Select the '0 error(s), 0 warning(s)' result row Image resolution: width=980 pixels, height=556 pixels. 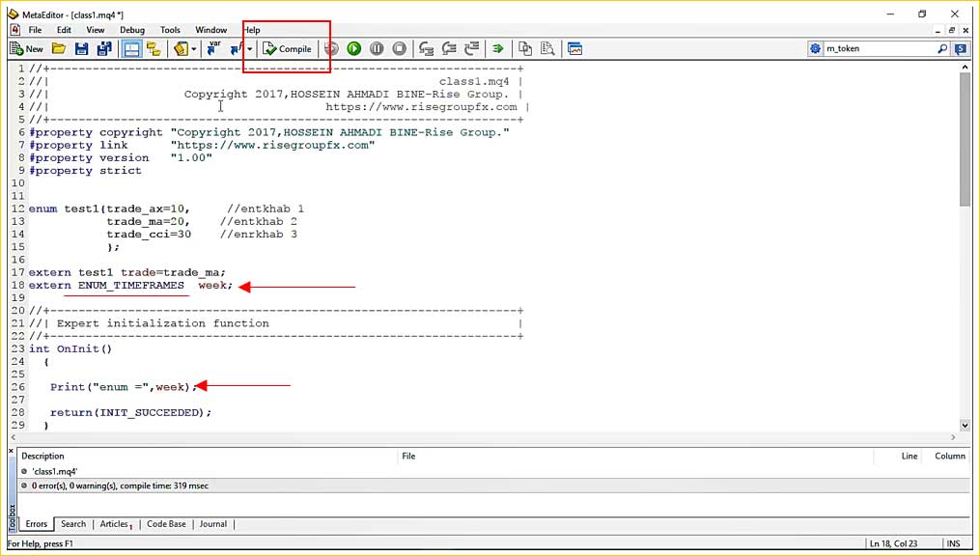[493, 486]
